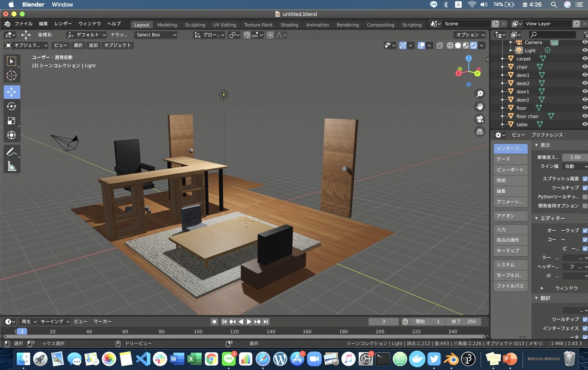Image resolution: width=588 pixels, height=370 pixels.
Task: Hide the table object via eye icon
Action: (x=585, y=124)
